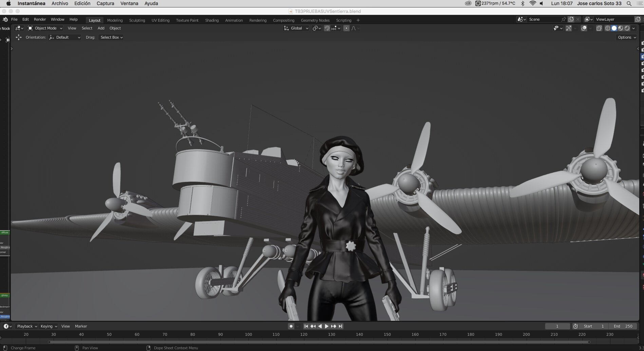The height and width of the screenshot is (351, 644).
Task: Open the viewport Add menu
Action: (x=101, y=28)
